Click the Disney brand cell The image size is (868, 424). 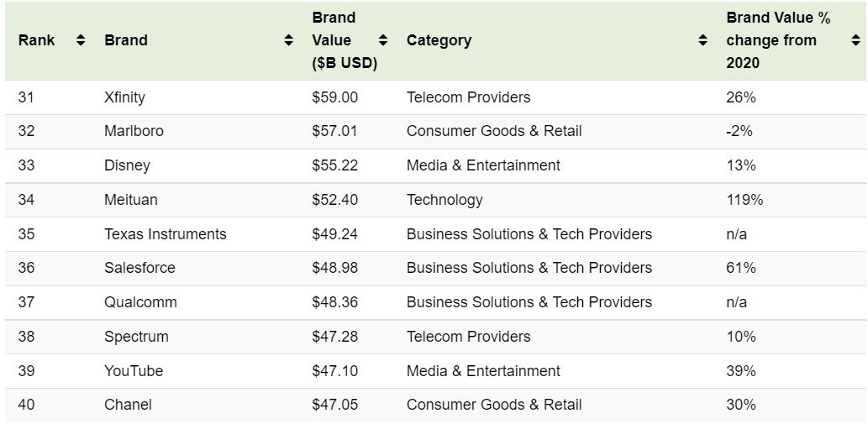pos(127,165)
